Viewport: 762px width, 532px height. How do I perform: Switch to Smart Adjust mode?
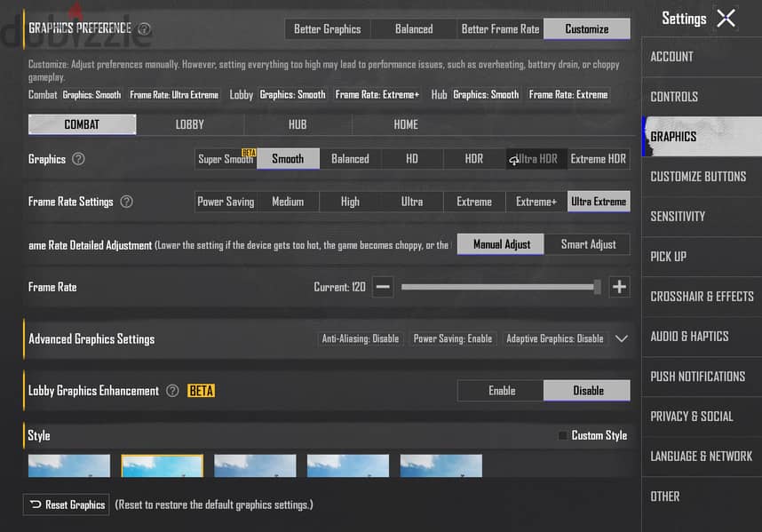(588, 244)
